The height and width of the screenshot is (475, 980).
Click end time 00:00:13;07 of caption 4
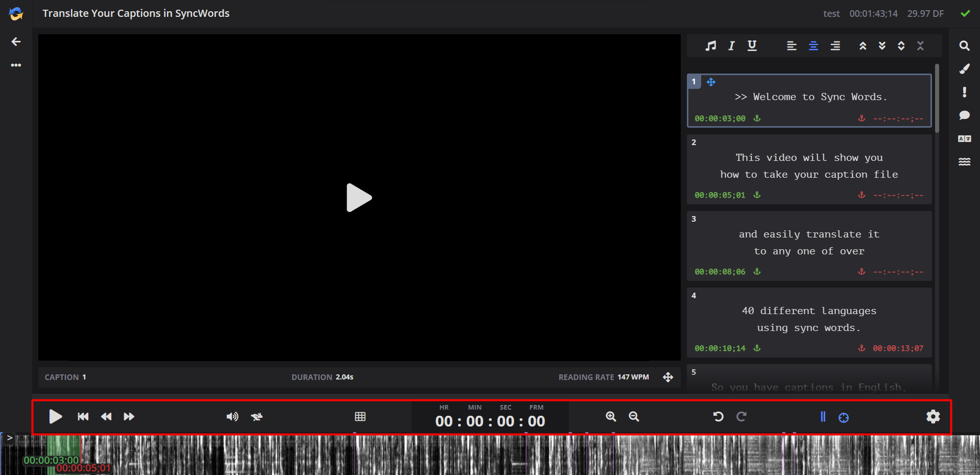tap(898, 348)
